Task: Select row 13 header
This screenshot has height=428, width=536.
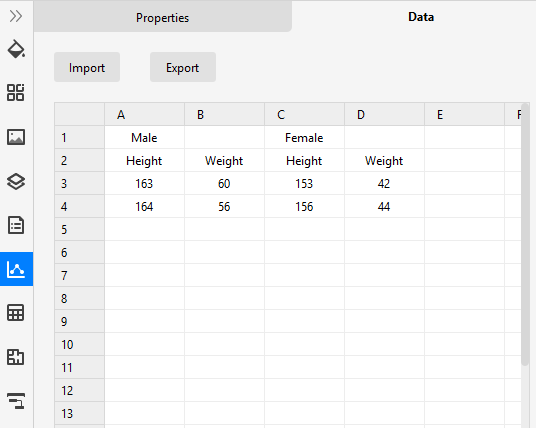Action: [79, 413]
